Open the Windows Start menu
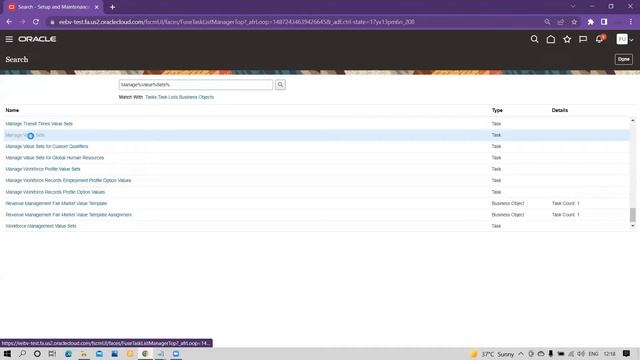640x360 pixels. (7, 353)
